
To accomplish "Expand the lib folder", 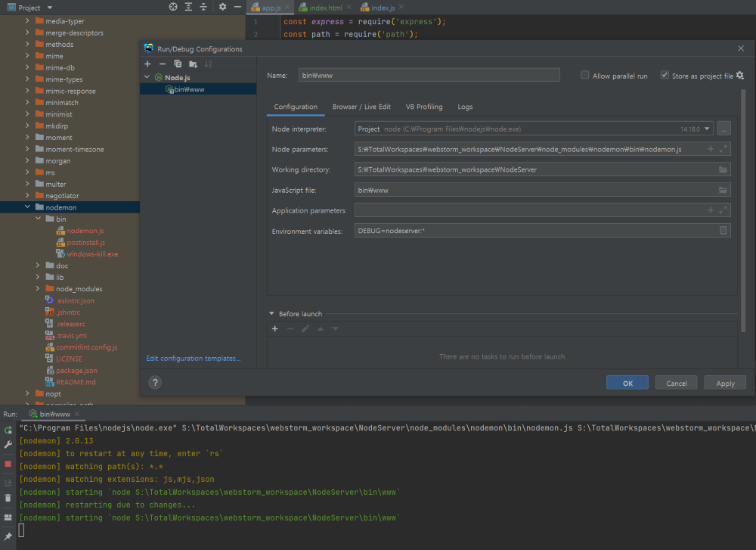I will tap(38, 277).
